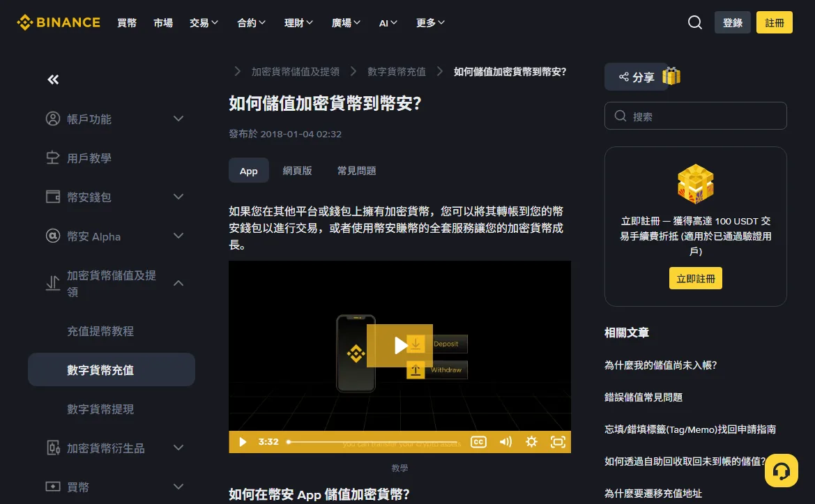Open the search magnifier in header
Screen dimensions: 815x504
click(x=695, y=22)
